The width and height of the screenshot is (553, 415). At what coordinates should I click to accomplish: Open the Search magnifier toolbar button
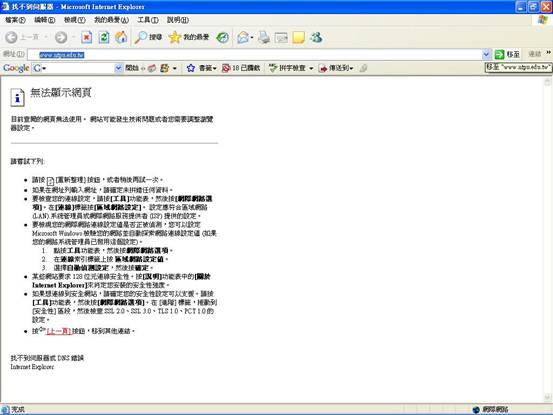(x=148, y=37)
